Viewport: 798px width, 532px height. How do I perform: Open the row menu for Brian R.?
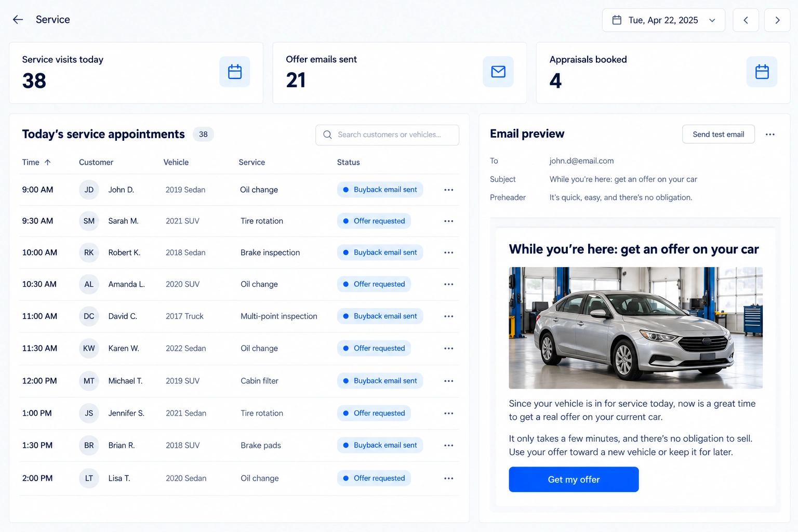click(x=449, y=445)
